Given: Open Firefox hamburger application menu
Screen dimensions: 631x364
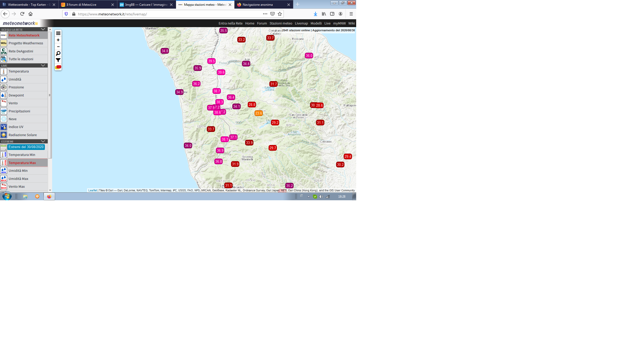Looking at the screenshot, I should 351,14.
